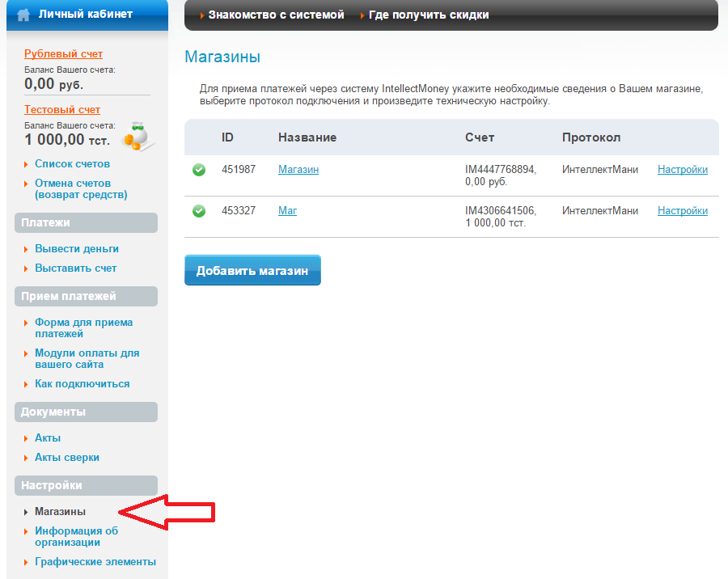This screenshot has width=728, height=579.
Task: Go to Вывести деньги
Action: tap(77, 249)
